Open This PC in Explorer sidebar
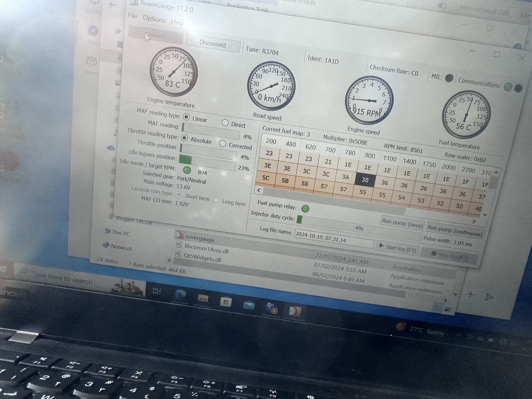532x399 pixels. pyautogui.click(x=117, y=232)
